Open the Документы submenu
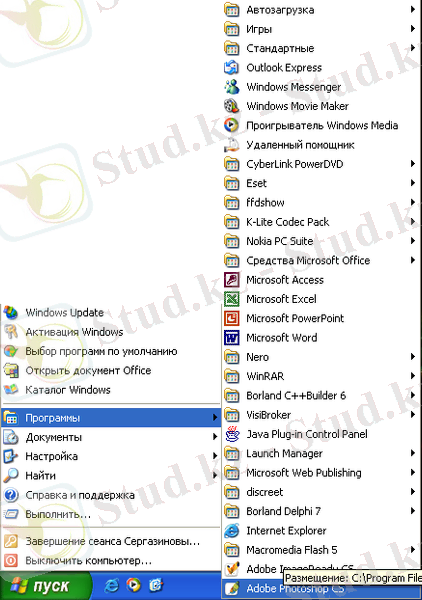The width and height of the screenshot is (422, 600). 111,437
